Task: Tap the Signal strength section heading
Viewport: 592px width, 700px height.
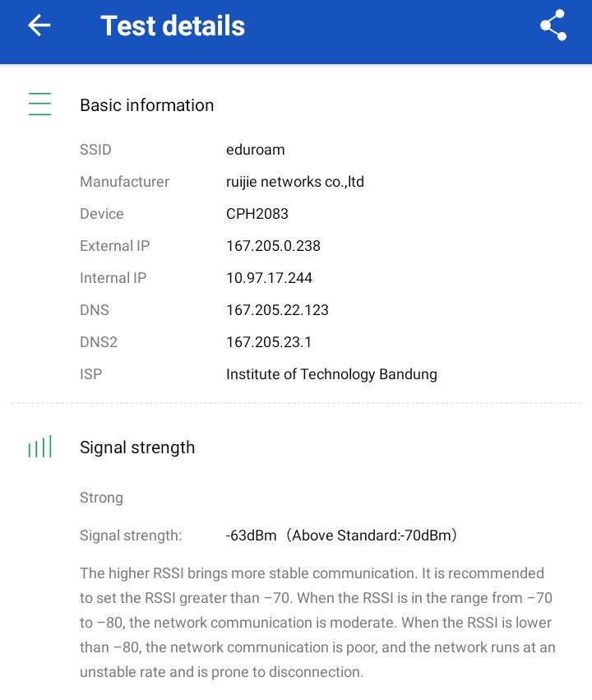Action: click(137, 447)
